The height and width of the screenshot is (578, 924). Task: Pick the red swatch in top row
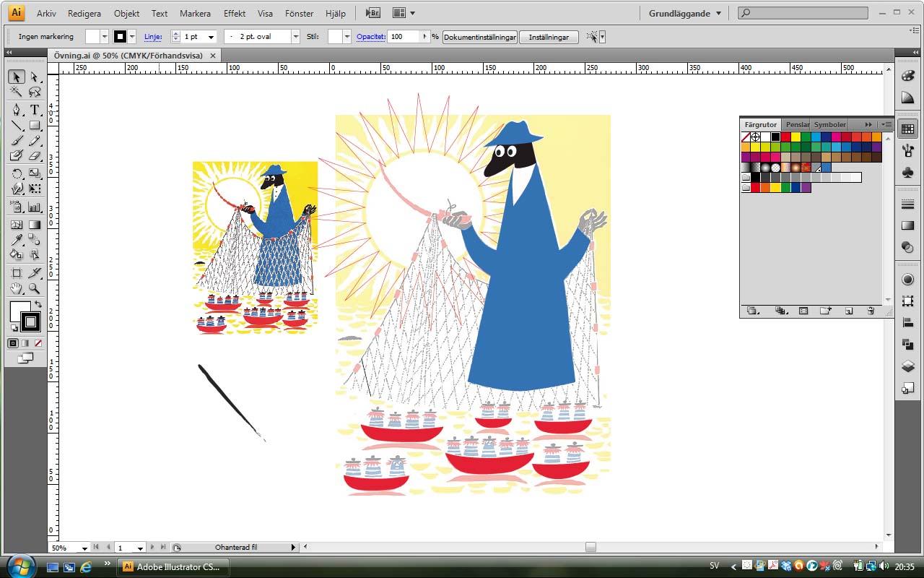(x=785, y=137)
